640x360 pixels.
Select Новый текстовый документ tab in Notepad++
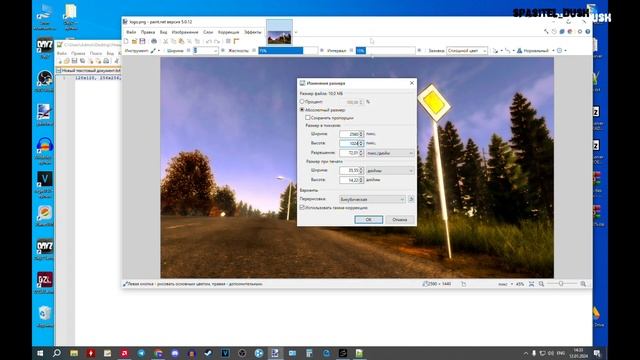pyautogui.click(x=89, y=71)
